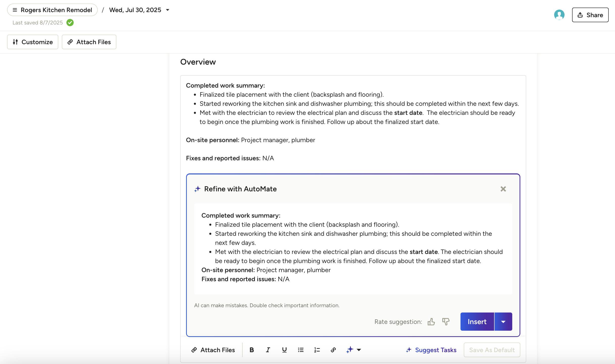Image resolution: width=615 pixels, height=364 pixels.
Task: Rate suggestion with thumbs down
Action: (x=446, y=322)
